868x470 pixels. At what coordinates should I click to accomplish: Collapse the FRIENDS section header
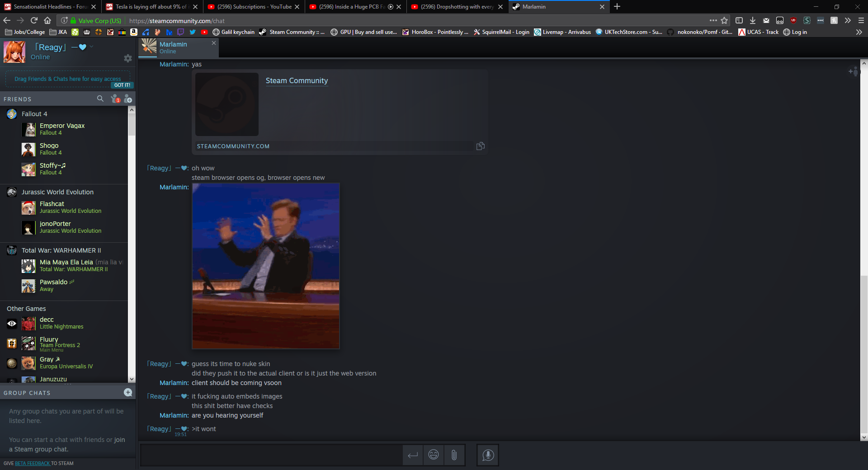tap(18, 99)
